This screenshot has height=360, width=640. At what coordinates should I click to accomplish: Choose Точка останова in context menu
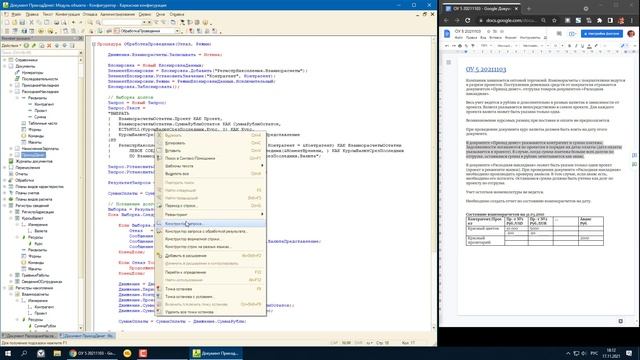[211, 289]
